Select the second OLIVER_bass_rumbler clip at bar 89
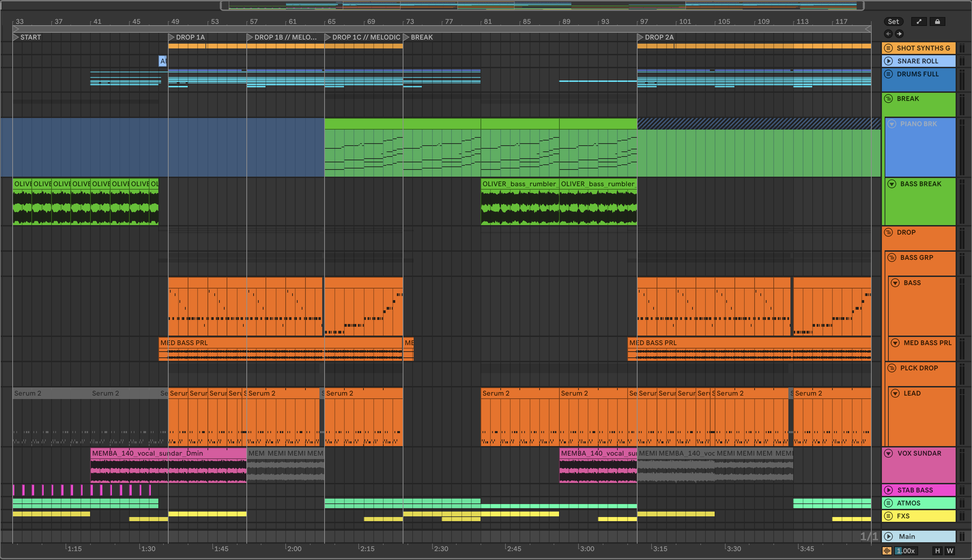 598,202
